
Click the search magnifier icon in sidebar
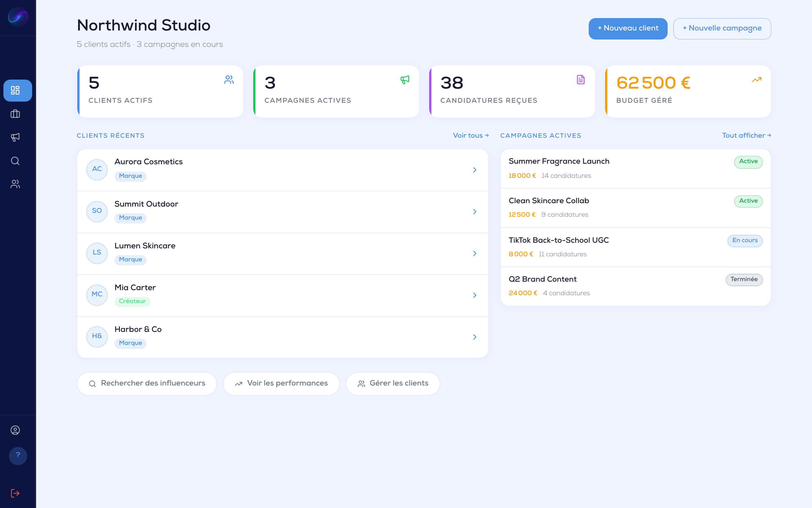(x=16, y=161)
